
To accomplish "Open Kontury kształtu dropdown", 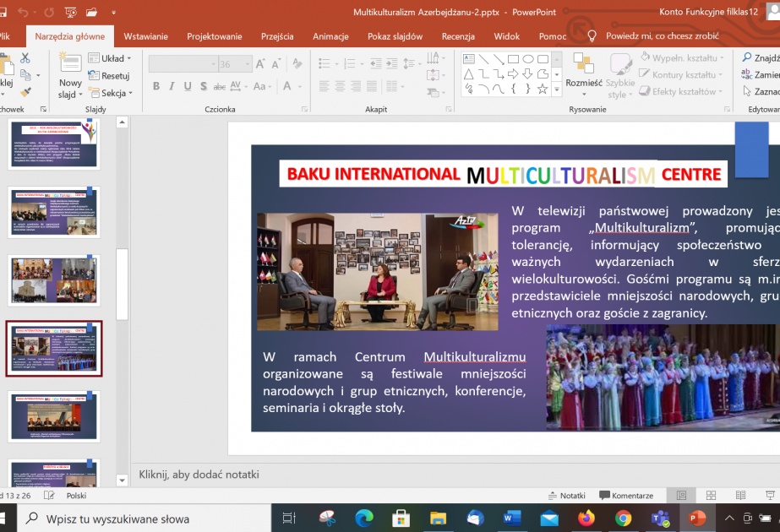I will (680, 74).
